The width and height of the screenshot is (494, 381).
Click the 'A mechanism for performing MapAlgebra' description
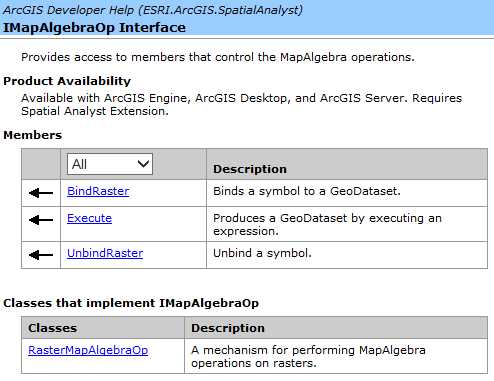[308, 357]
